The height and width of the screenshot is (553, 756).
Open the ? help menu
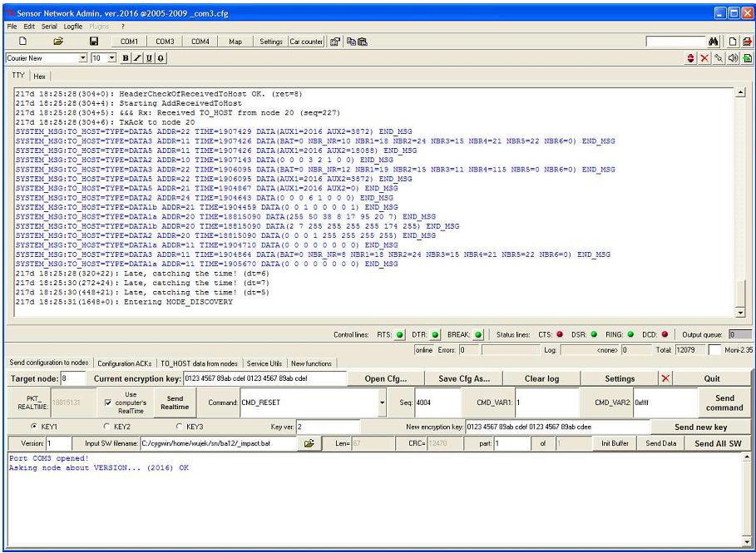pos(123,27)
